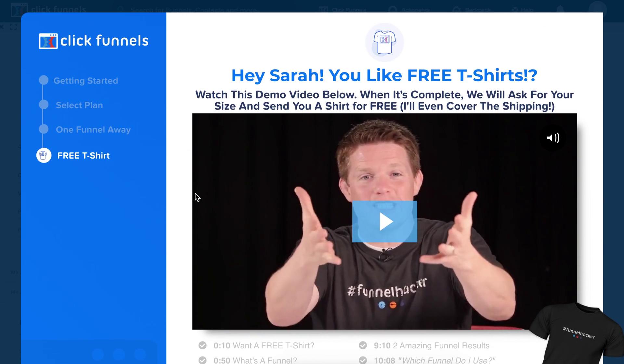The width and height of the screenshot is (624, 364).
Task: Click the 0:10 Want A FREE T-Shirt? marker
Action: click(264, 345)
